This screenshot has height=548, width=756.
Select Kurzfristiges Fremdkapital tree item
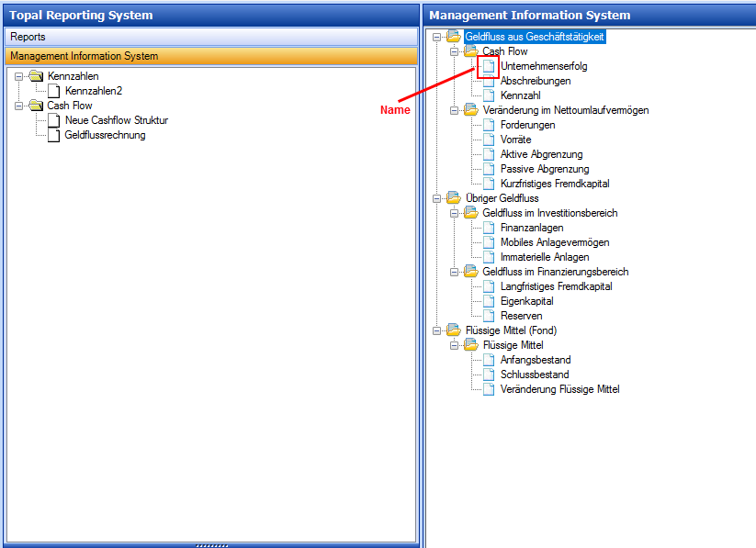tap(555, 184)
